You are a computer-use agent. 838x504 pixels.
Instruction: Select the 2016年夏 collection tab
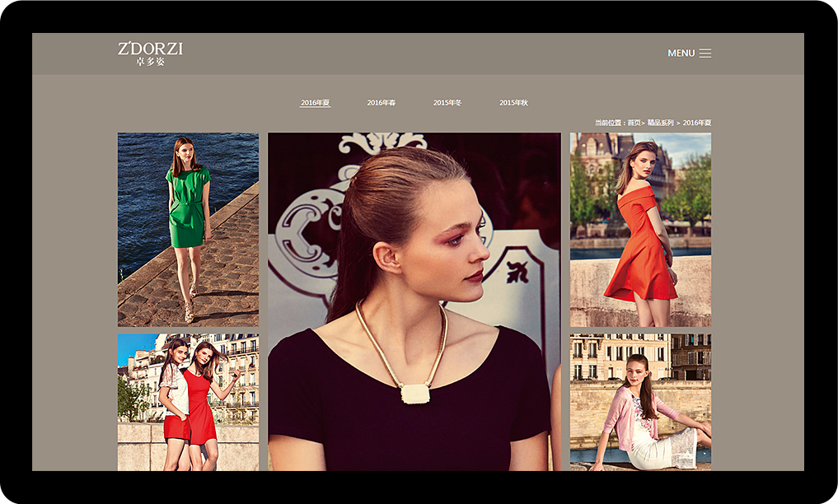[315, 103]
